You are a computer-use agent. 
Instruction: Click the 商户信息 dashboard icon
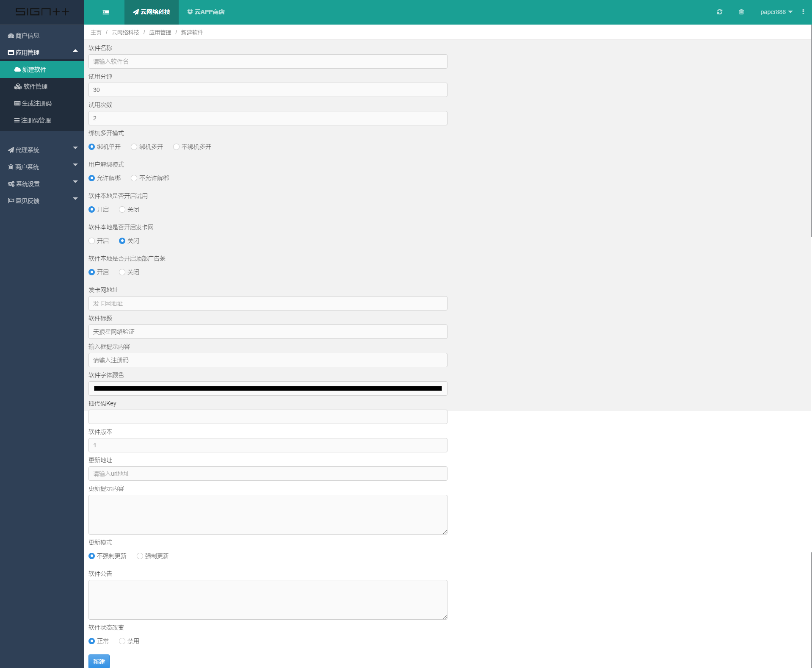pos(11,36)
